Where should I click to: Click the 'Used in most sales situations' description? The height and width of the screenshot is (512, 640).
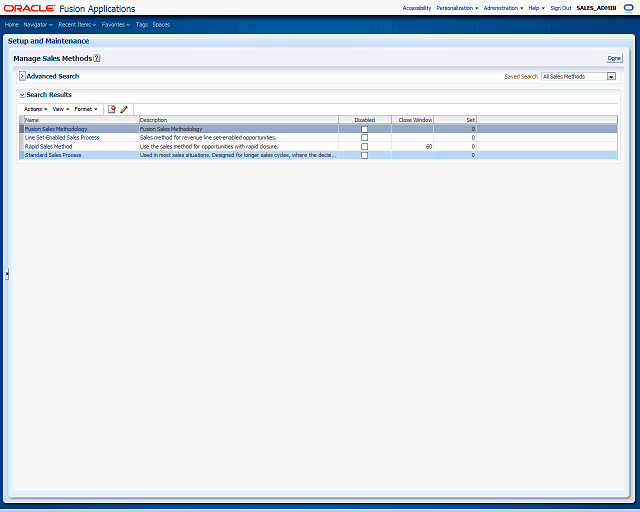coord(238,155)
